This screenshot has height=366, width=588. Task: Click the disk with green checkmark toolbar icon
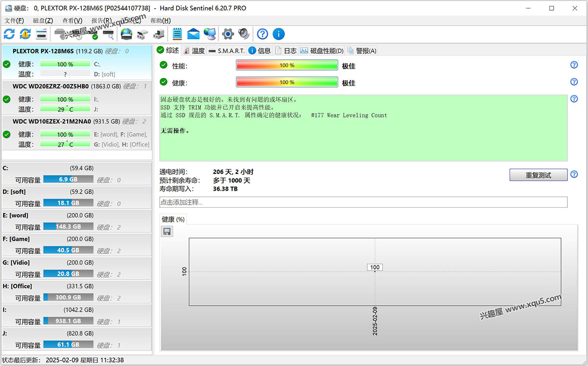[x=92, y=34]
